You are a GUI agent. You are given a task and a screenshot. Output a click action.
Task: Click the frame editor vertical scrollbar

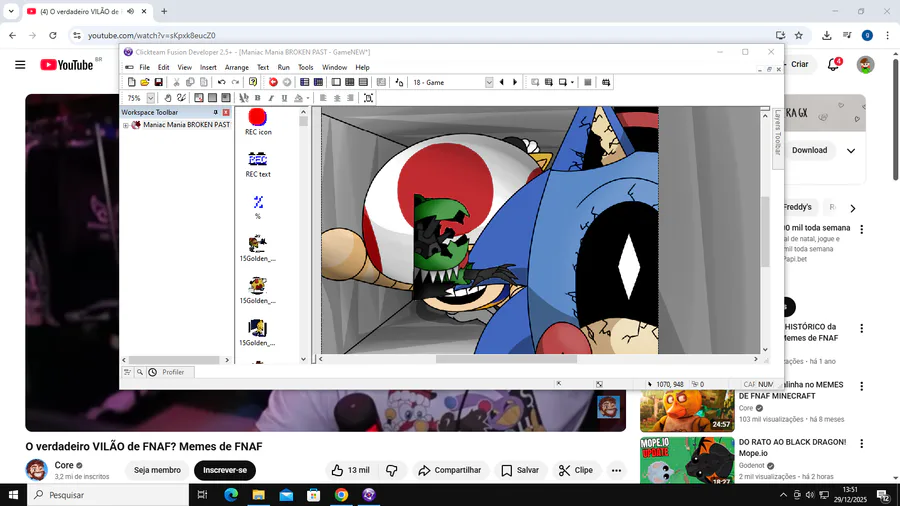(x=765, y=232)
